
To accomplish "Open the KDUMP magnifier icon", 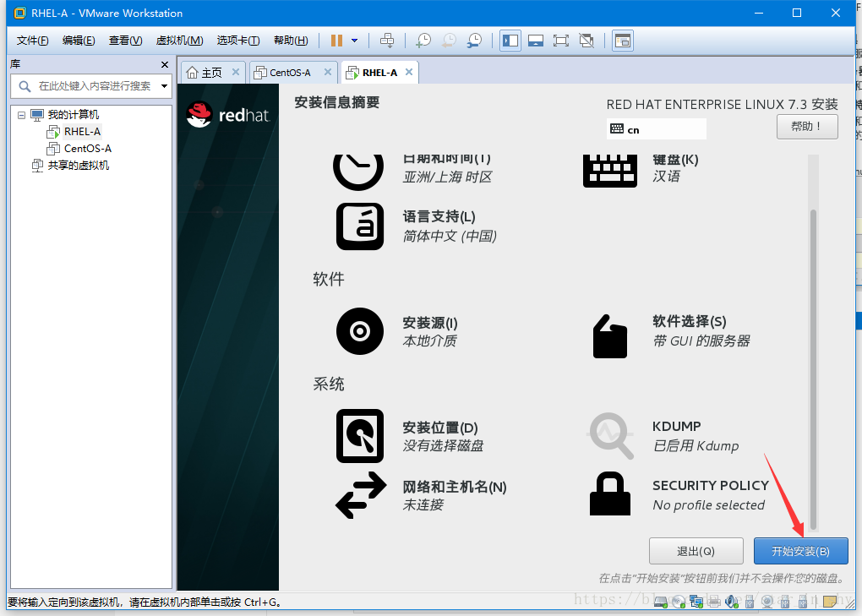I will 610,436.
